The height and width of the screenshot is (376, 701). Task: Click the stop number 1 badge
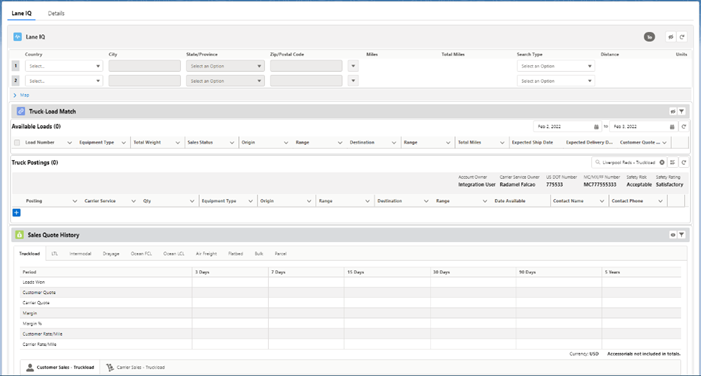point(16,66)
